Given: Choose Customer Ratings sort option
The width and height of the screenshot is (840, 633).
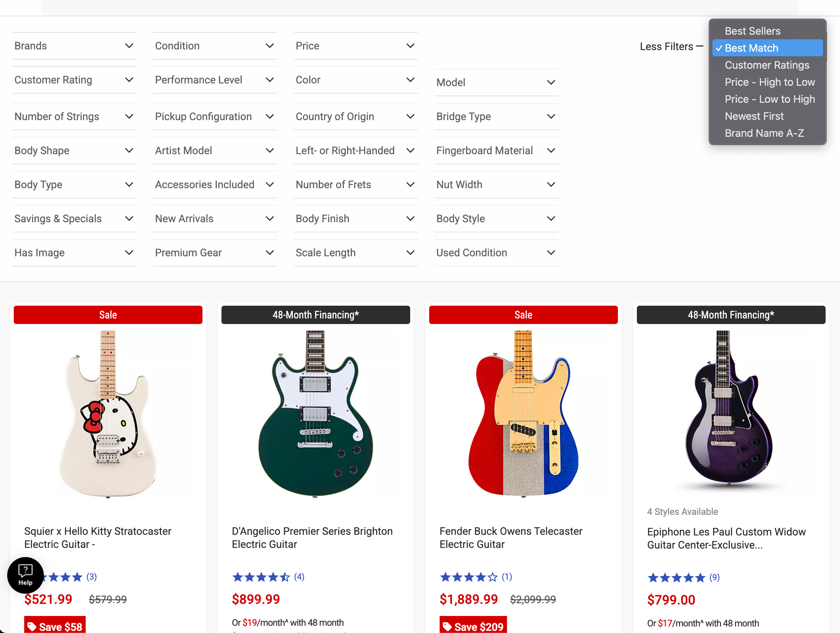Looking at the screenshot, I should pos(767,65).
